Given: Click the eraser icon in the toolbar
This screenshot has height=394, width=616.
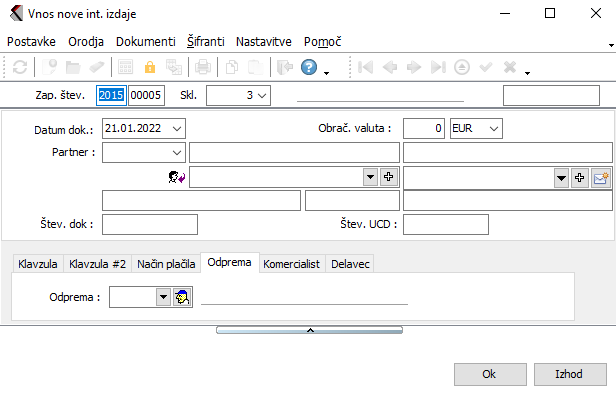Looking at the screenshot, I should pos(97,67).
